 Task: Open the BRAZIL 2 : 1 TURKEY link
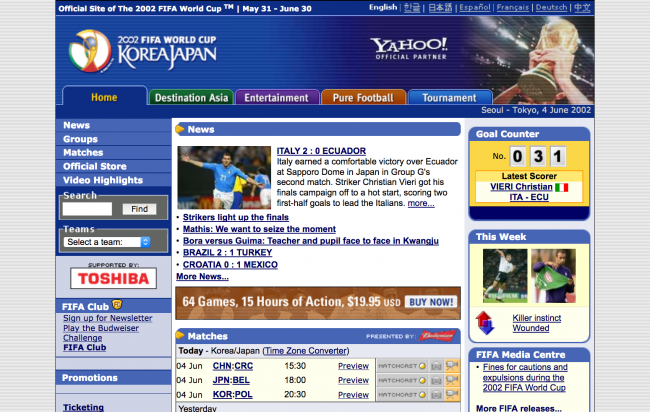[x=228, y=252]
